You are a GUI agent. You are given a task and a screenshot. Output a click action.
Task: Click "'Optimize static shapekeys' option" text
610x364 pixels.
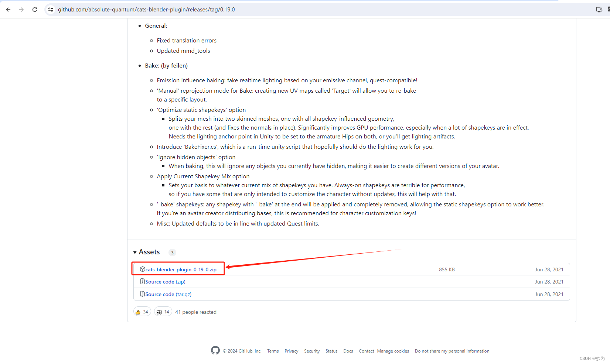click(x=201, y=110)
